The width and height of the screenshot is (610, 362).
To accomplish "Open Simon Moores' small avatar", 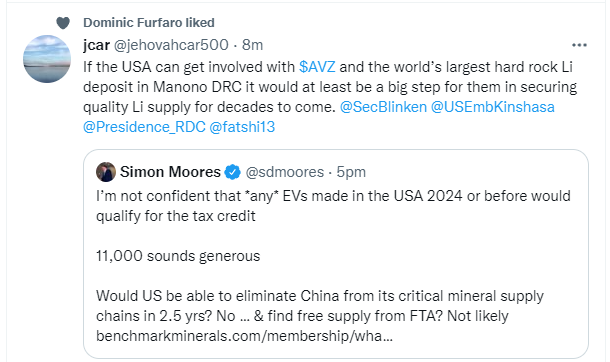I will [106, 172].
